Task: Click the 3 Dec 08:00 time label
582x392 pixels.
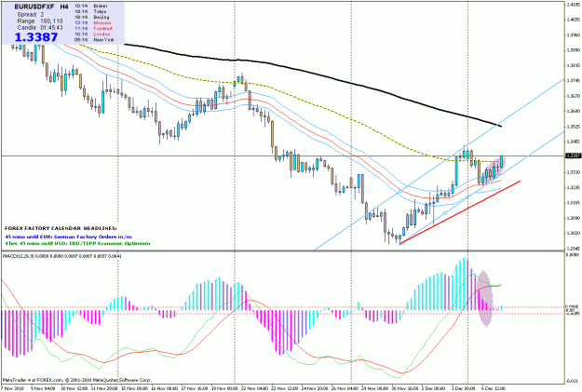Action: (464, 388)
